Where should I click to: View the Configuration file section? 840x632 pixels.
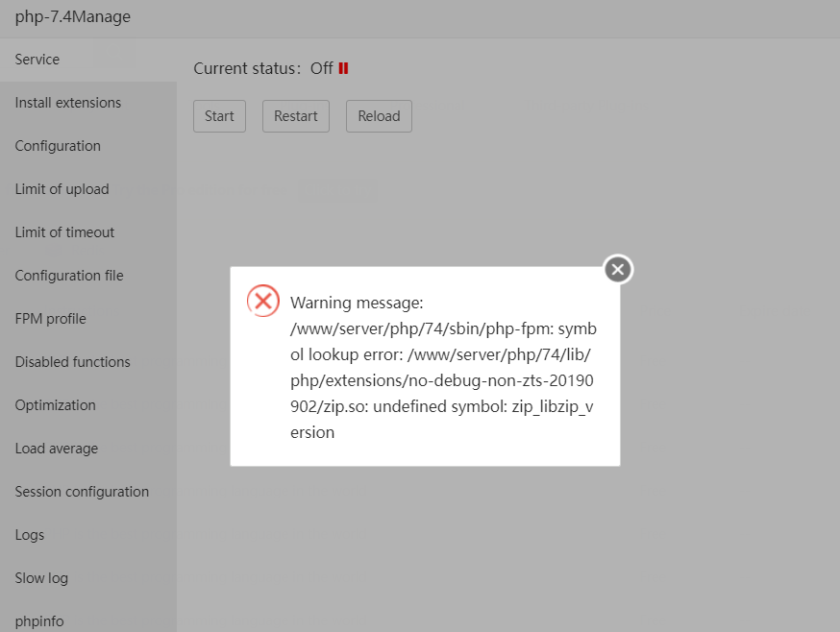tap(69, 276)
